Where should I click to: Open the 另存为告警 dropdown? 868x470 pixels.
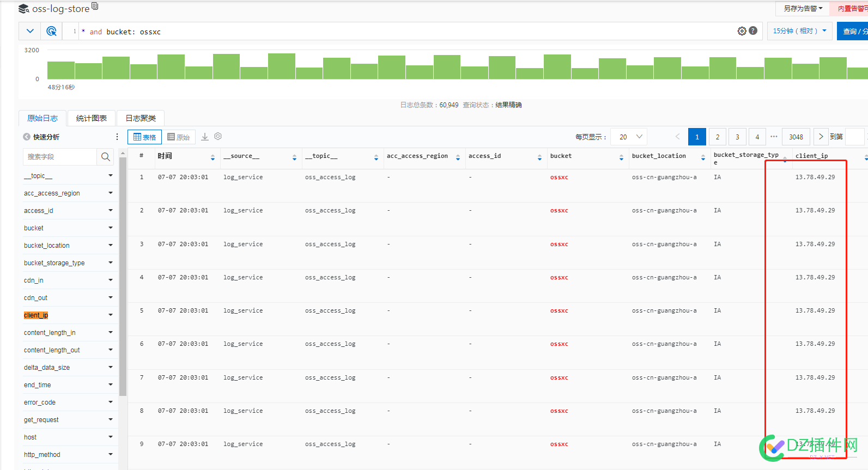(x=803, y=9)
